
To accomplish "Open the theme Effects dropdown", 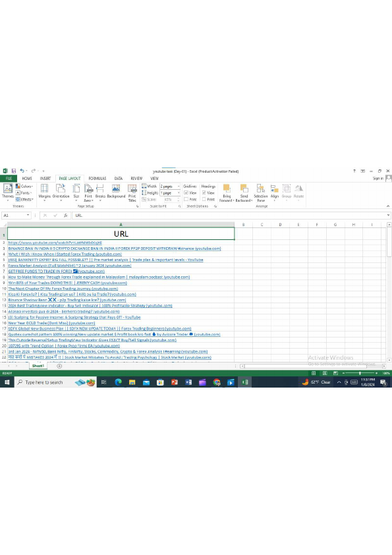I will coord(24,199).
